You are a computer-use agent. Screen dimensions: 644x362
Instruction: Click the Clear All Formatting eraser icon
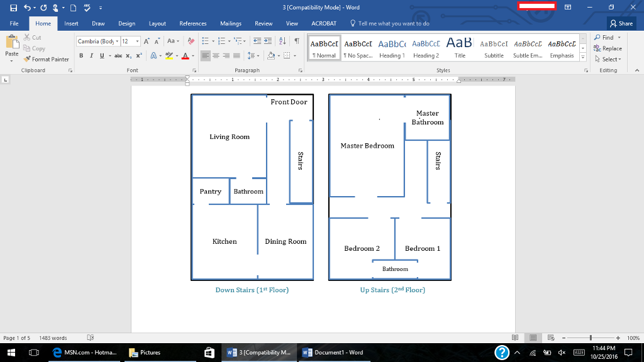(x=191, y=41)
